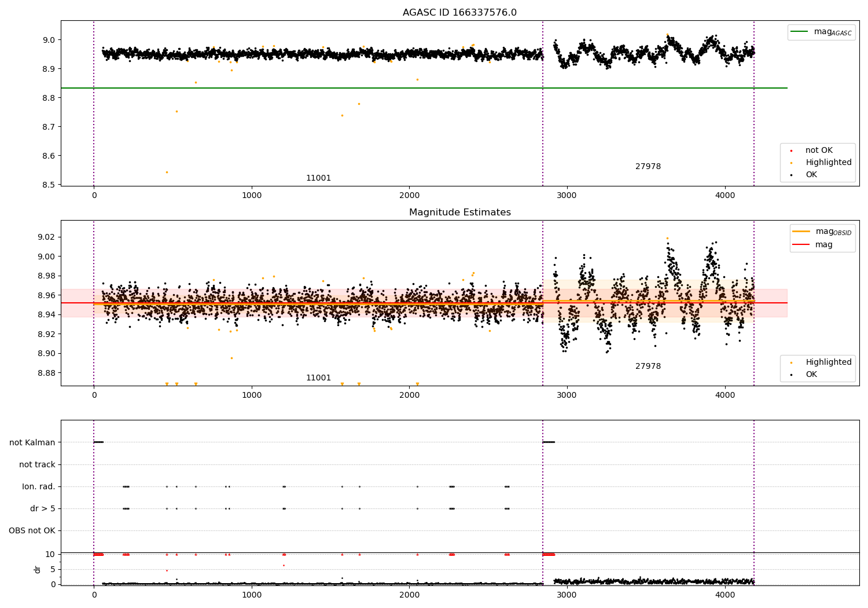Viewport: 868px width, 608px height.
Task: Click the '5' tick on the dr axis
Action: tap(53, 569)
